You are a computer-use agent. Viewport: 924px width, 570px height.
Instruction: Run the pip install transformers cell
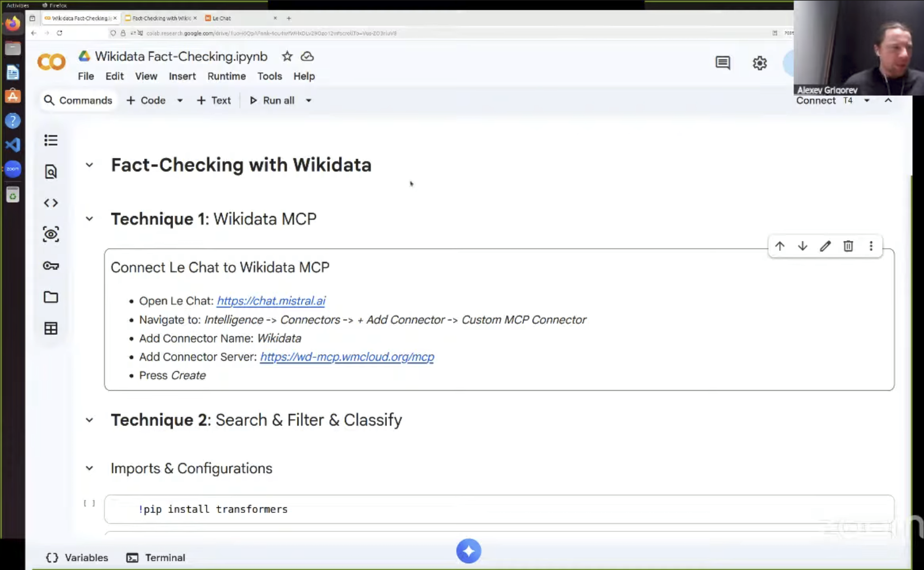click(89, 503)
